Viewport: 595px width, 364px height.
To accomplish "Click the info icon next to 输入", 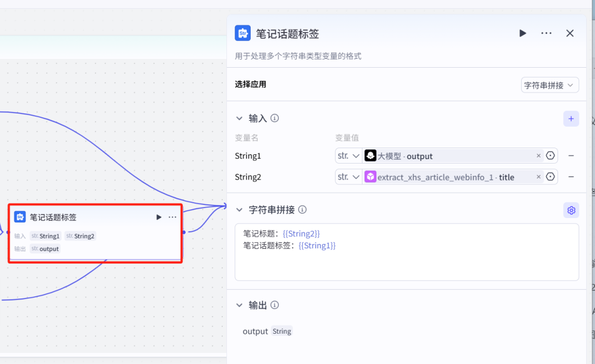I will point(274,118).
